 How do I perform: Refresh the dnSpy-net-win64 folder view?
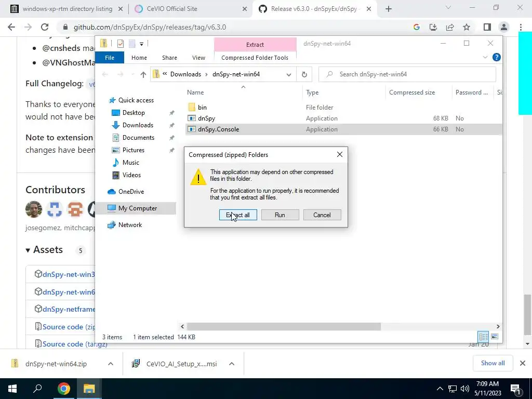pyautogui.click(x=304, y=74)
